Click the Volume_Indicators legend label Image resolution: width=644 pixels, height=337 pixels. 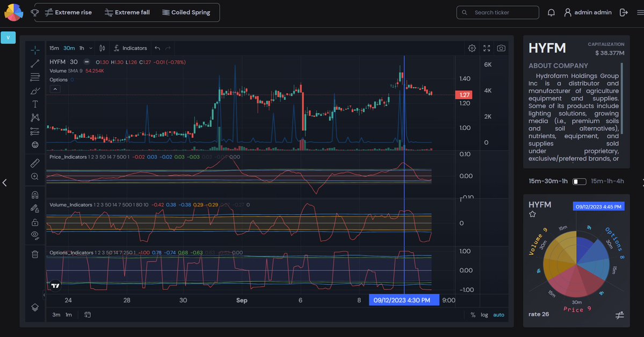71,205
